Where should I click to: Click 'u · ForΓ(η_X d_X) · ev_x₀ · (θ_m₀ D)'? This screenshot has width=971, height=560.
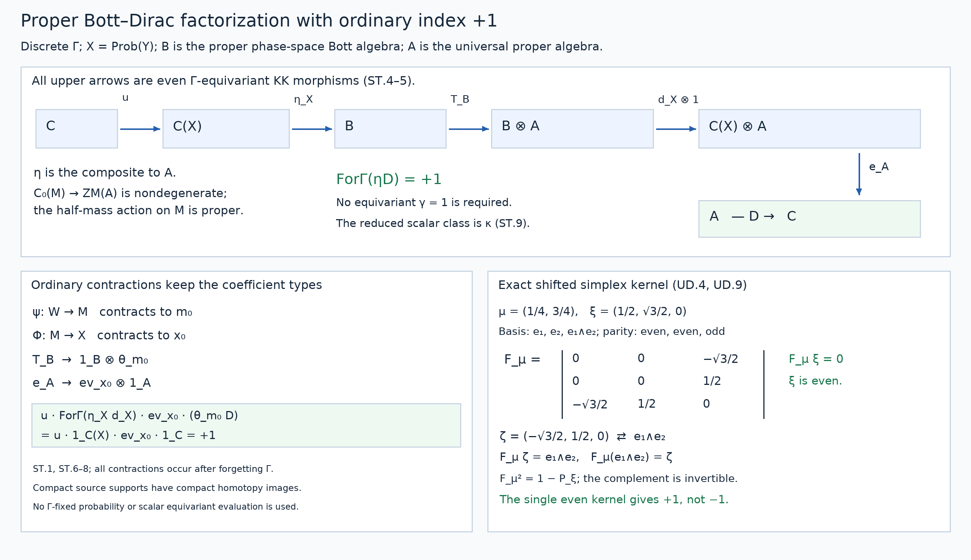coord(139,416)
